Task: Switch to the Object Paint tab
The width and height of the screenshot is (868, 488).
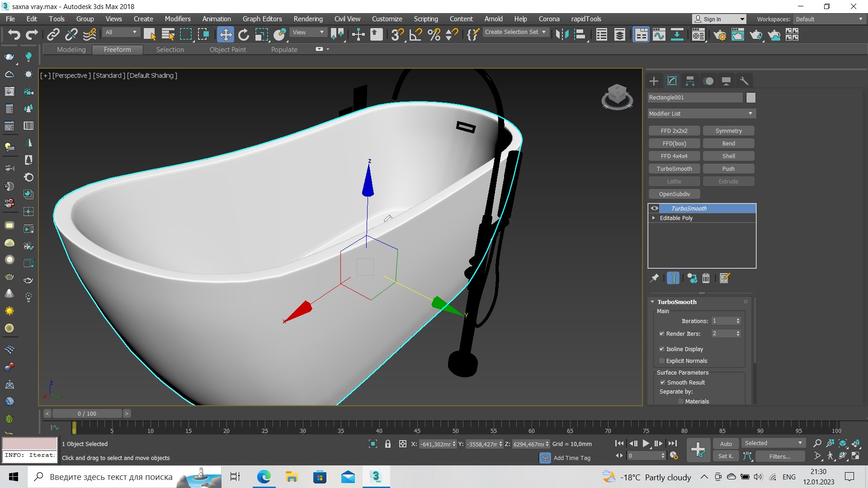Action: pos(227,50)
